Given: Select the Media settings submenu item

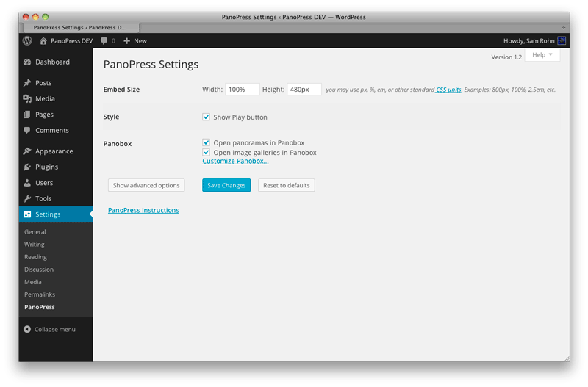Looking at the screenshot, I should click(33, 282).
